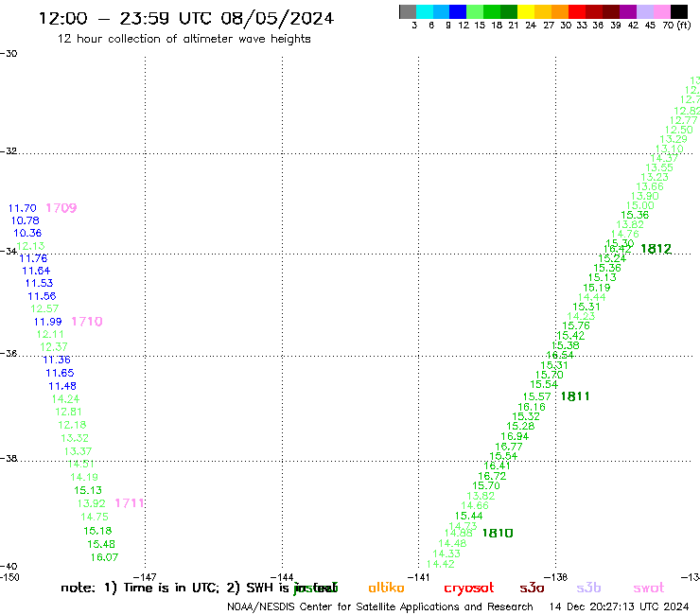Click the -141 longitude axis label

419,577
